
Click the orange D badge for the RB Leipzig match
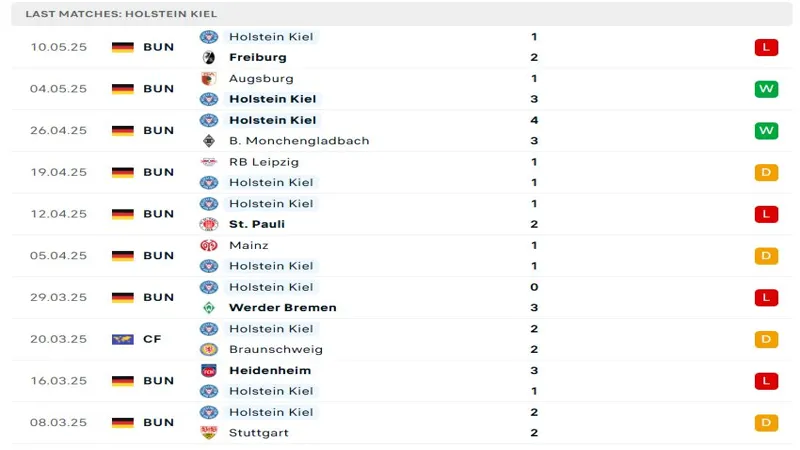coord(766,172)
